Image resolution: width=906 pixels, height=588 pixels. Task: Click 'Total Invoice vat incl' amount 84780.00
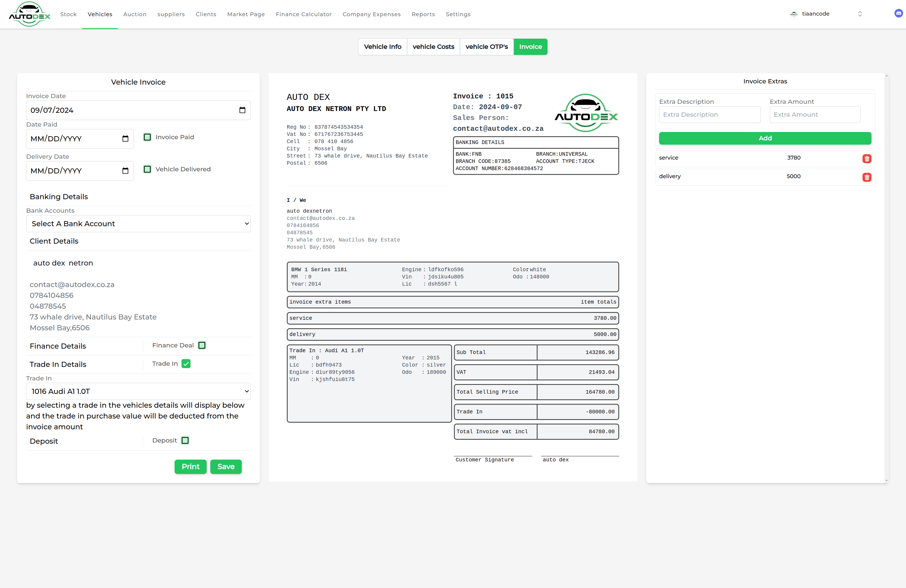coord(601,432)
